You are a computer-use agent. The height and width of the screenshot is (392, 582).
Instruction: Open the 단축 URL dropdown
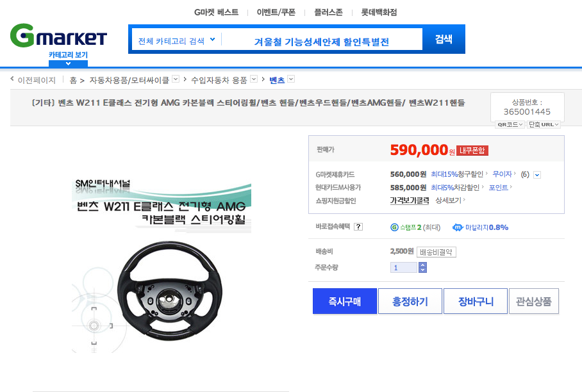(x=544, y=125)
